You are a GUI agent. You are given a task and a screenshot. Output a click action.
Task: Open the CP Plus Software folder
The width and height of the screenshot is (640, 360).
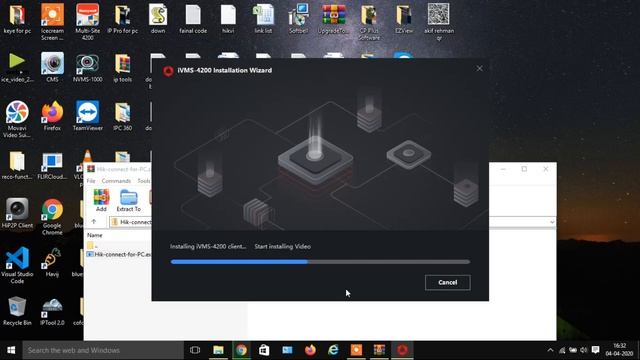point(369,22)
